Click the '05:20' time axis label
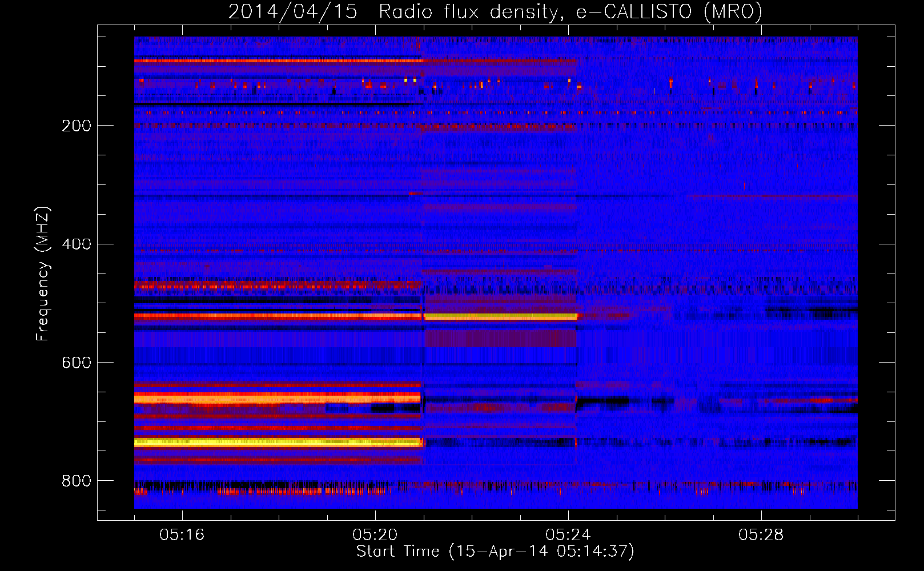Image resolution: width=924 pixels, height=571 pixels. (x=375, y=534)
